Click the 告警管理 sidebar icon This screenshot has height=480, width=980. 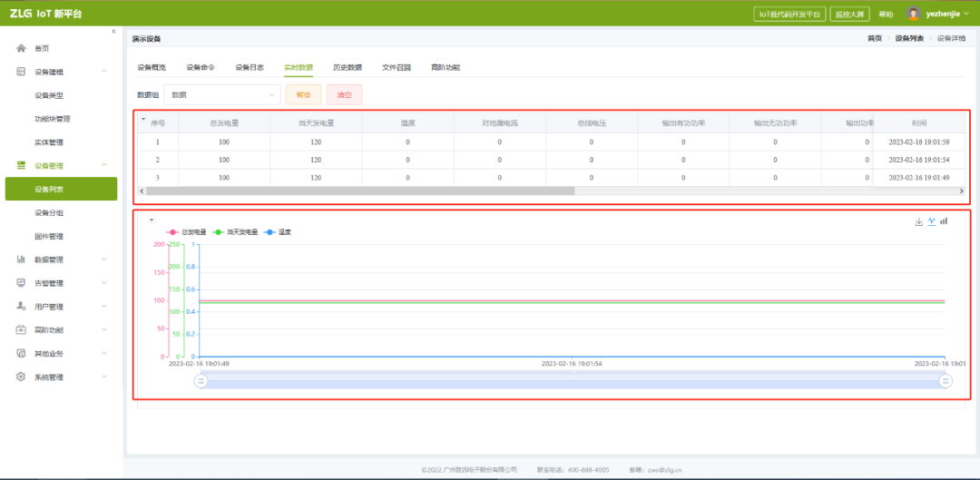pos(21,282)
